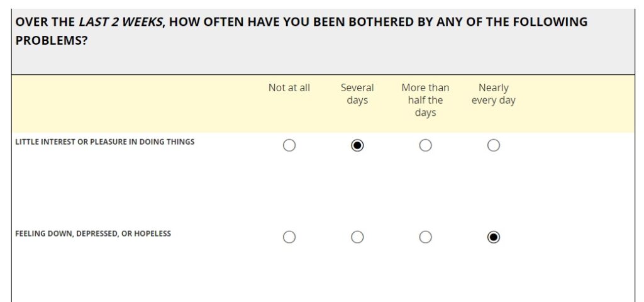Pick 'More than half the days' for feeling down
This screenshot has width=644, height=302.
point(426,237)
